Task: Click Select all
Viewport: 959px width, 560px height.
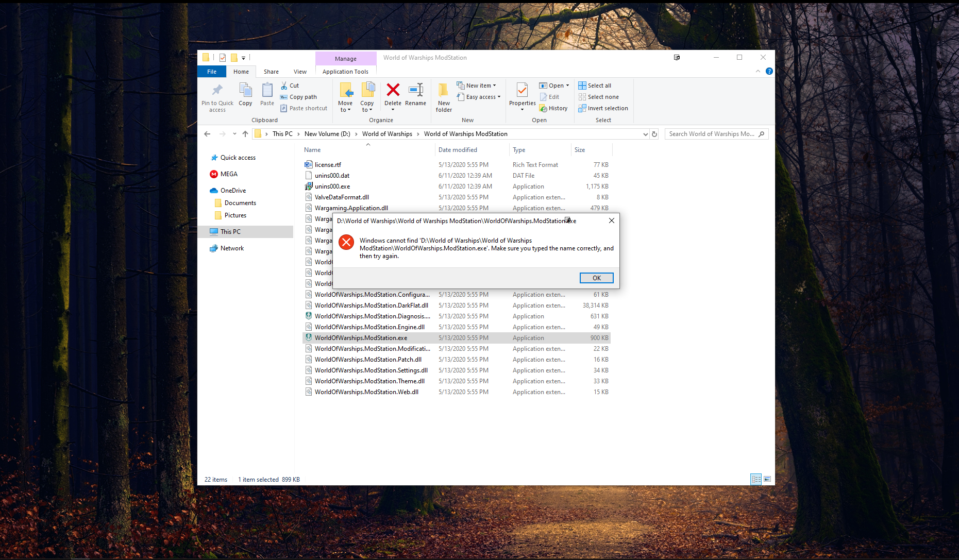Action: [595, 86]
